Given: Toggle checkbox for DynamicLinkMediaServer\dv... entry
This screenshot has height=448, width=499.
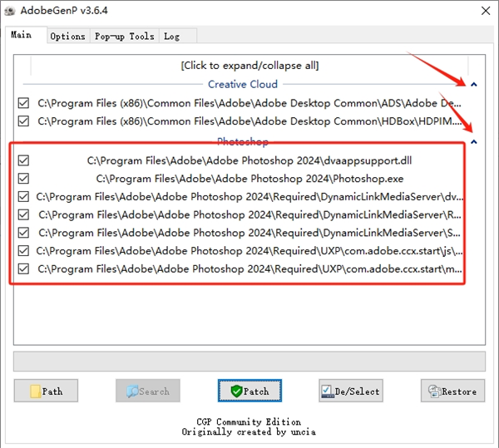Looking at the screenshot, I should (23, 197).
